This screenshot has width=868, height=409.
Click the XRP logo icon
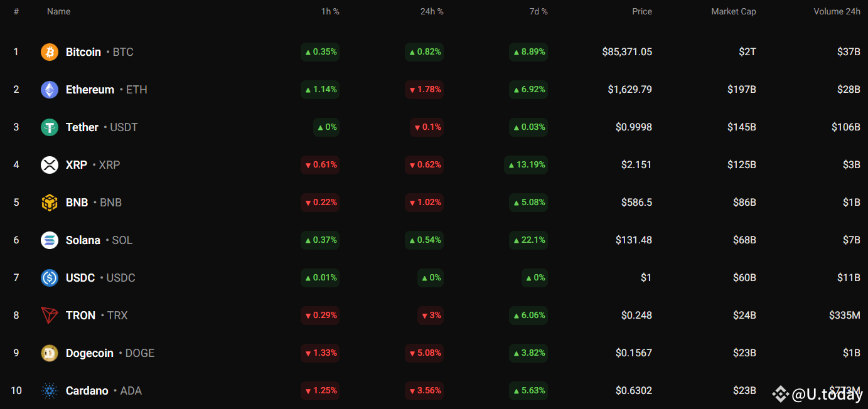tap(50, 165)
